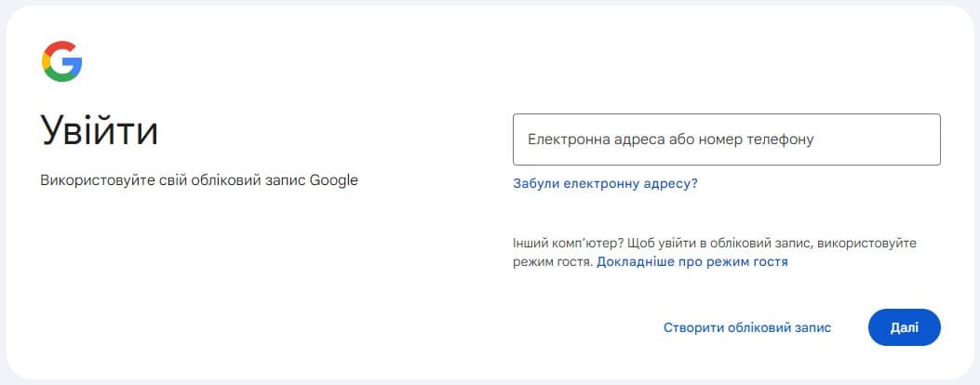
Task: Click the email or phone input field
Action: [726, 139]
